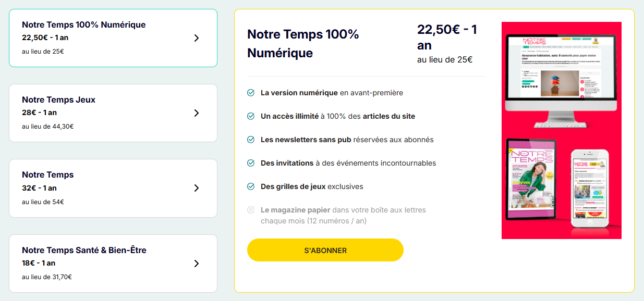Click the smartphone preview image
The image size is (644, 301).
590,187
